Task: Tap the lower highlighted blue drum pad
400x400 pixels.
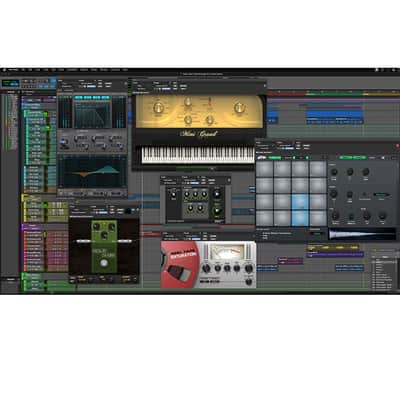Action: (x=300, y=218)
